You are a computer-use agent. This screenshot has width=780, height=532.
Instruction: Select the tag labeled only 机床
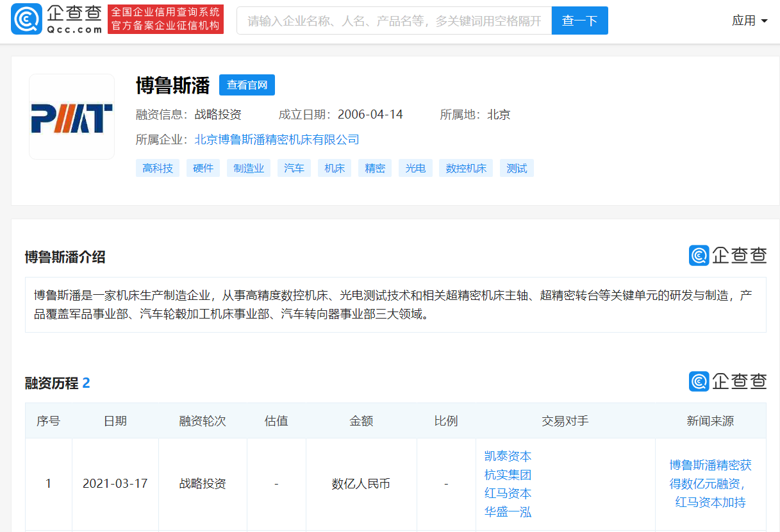[x=335, y=168]
